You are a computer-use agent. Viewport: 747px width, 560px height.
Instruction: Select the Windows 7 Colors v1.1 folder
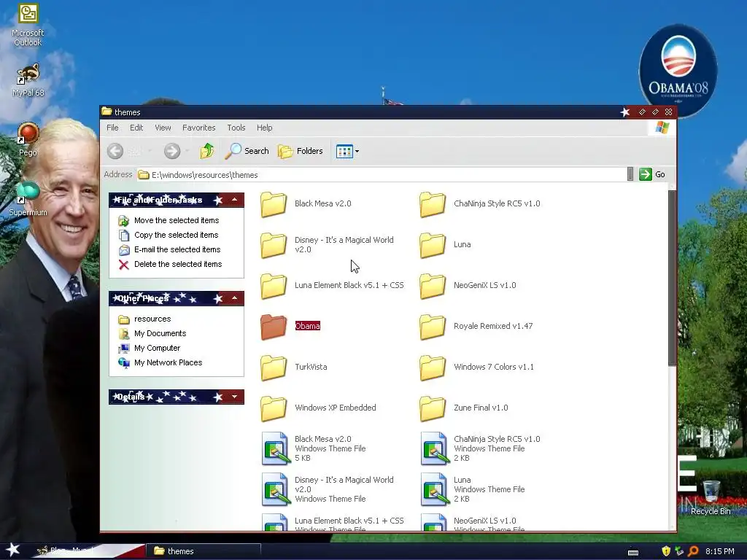point(477,367)
